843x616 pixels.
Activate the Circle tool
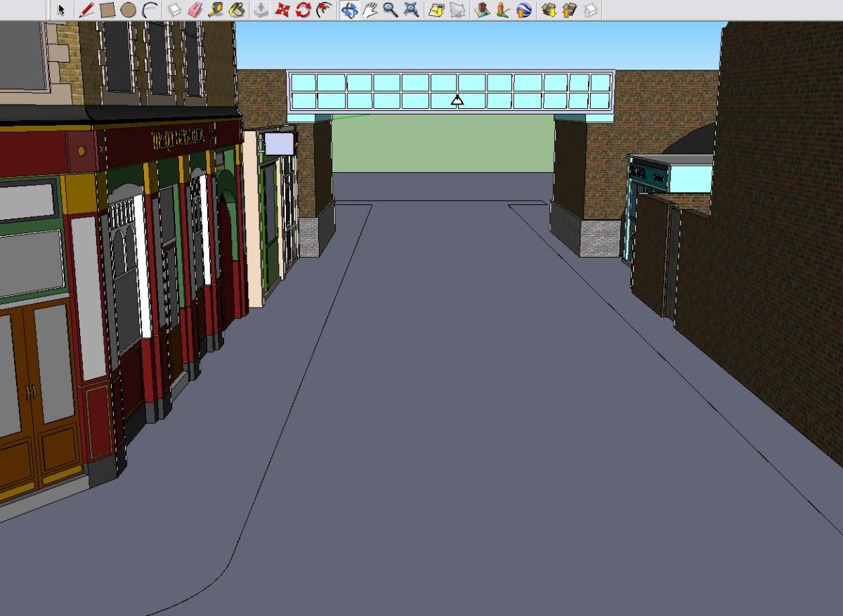click(128, 10)
